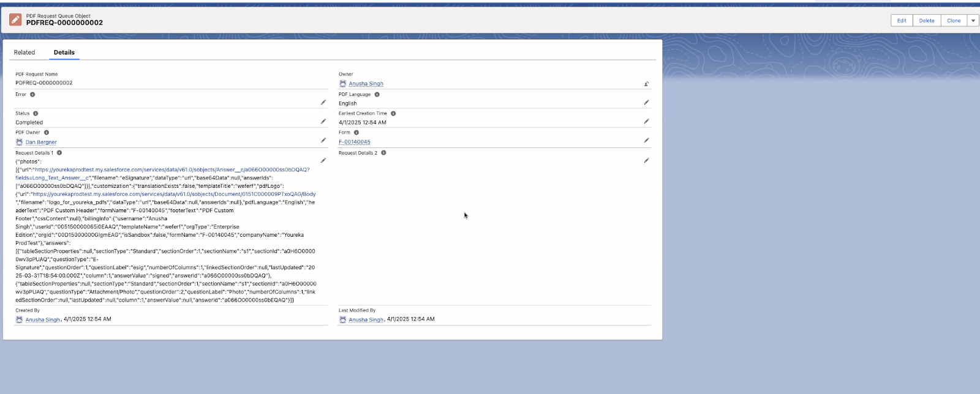Show help info for Status field

36,113
